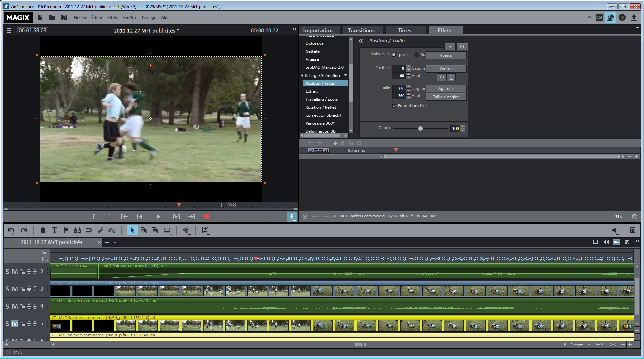Switch to the Transitions tab
644x359 pixels.
(361, 31)
